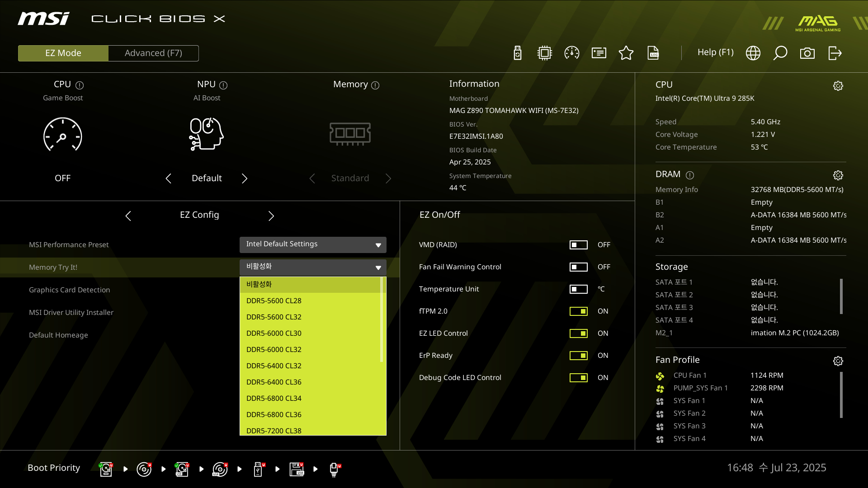The height and width of the screenshot is (488, 868).
Task: Select the Graphics Card Detection item
Action: coord(70,290)
